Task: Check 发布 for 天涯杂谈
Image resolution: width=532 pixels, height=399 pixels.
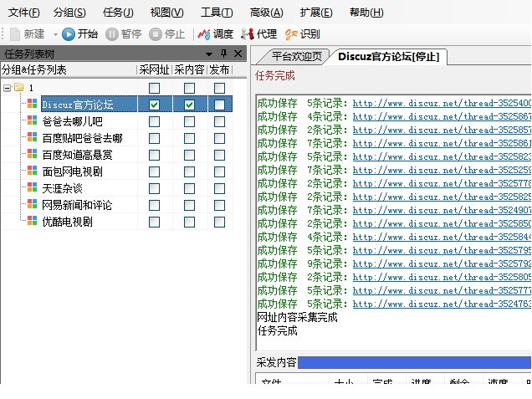Action: [219, 188]
